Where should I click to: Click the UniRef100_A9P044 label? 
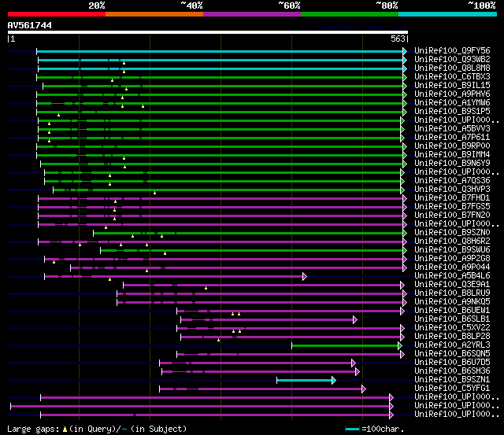pyautogui.click(x=452, y=267)
